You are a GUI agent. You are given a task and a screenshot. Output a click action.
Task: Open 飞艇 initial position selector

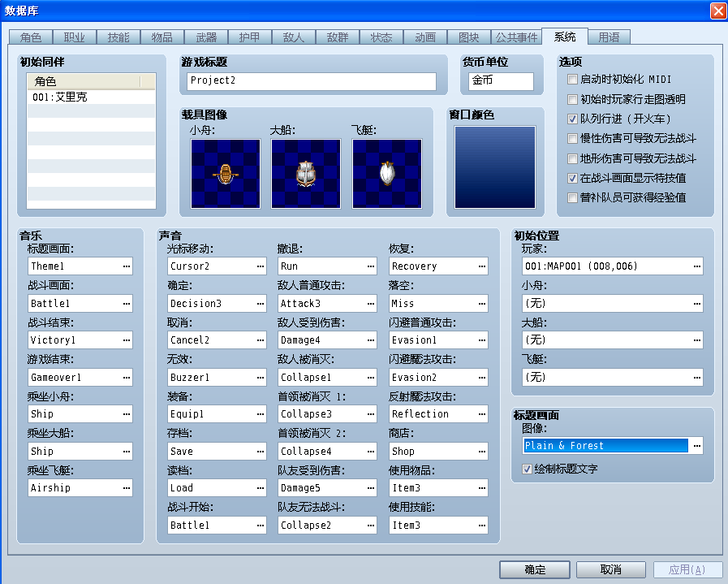tap(697, 377)
